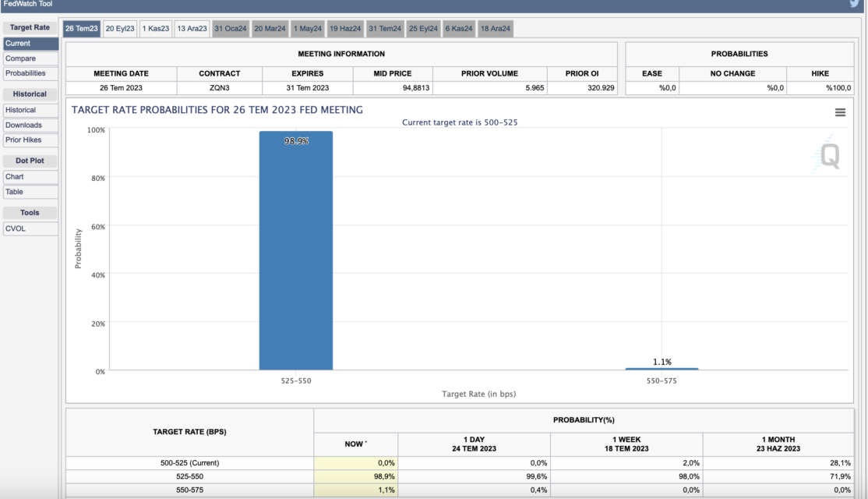Click the %100,0 hike probability value

click(838, 88)
